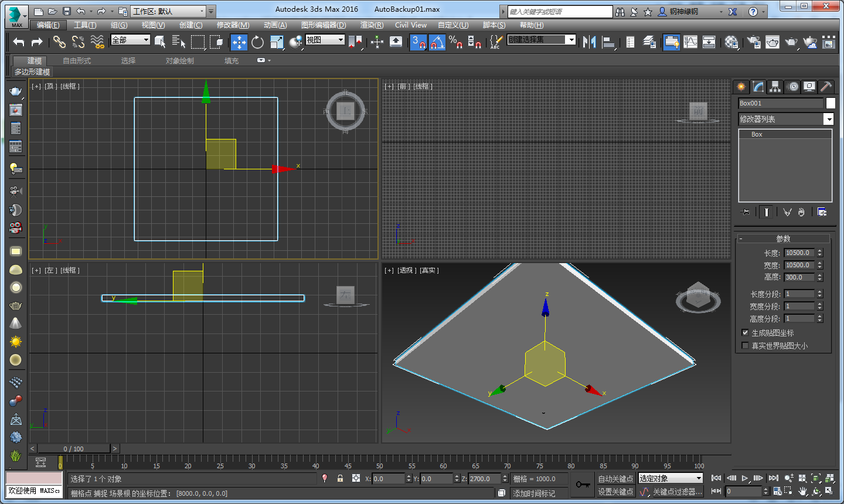Click the Mirror tool icon
The height and width of the screenshot is (504, 844).
590,42
